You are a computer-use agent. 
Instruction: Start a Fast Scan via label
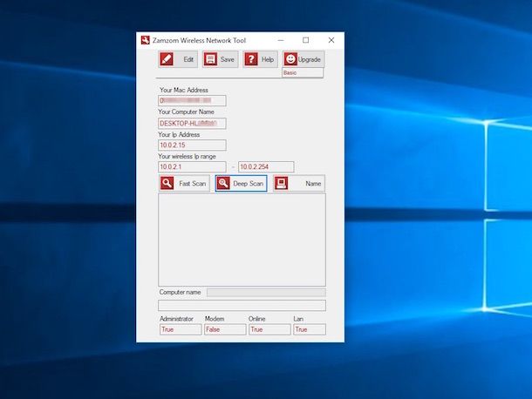tap(193, 184)
